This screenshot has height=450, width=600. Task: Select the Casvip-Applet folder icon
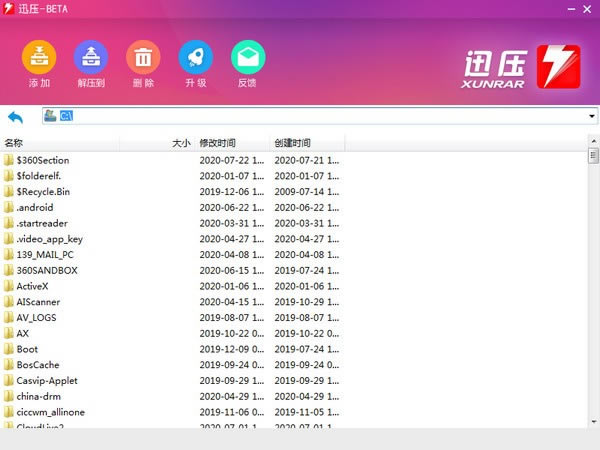(8, 380)
